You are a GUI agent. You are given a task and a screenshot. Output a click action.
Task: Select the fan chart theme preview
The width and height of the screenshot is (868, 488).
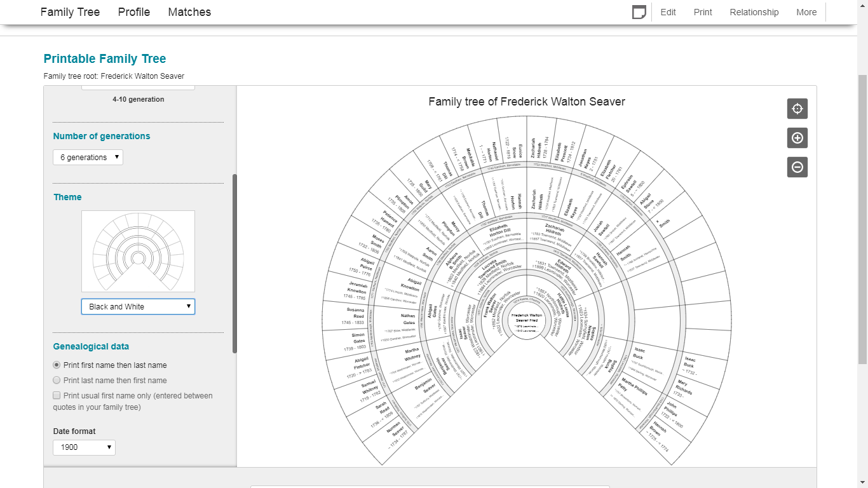point(138,250)
